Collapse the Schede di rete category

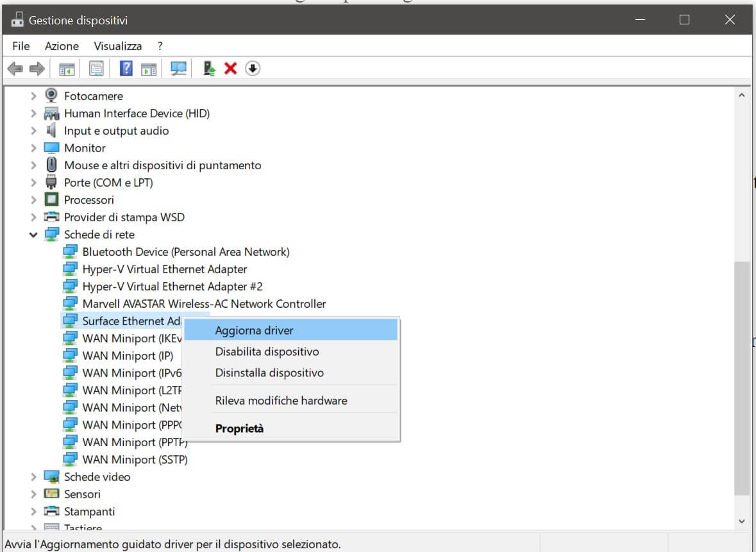pyautogui.click(x=33, y=235)
